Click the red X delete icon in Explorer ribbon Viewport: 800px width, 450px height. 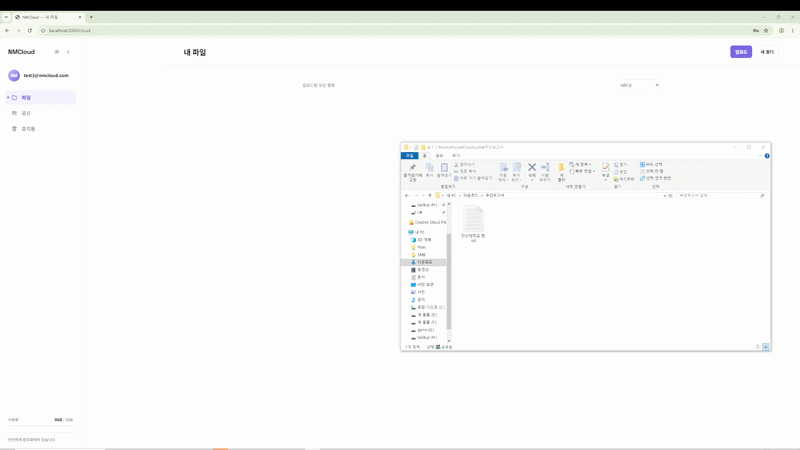coord(532,170)
